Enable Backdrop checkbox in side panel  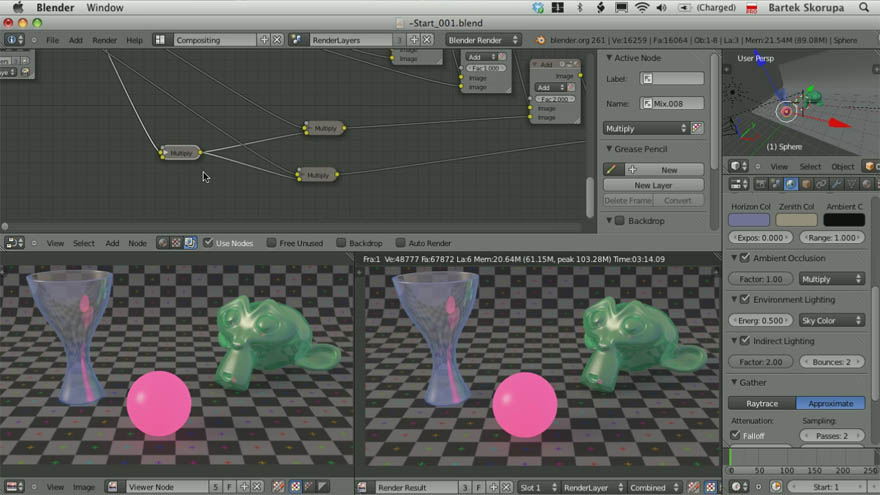coord(620,221)
